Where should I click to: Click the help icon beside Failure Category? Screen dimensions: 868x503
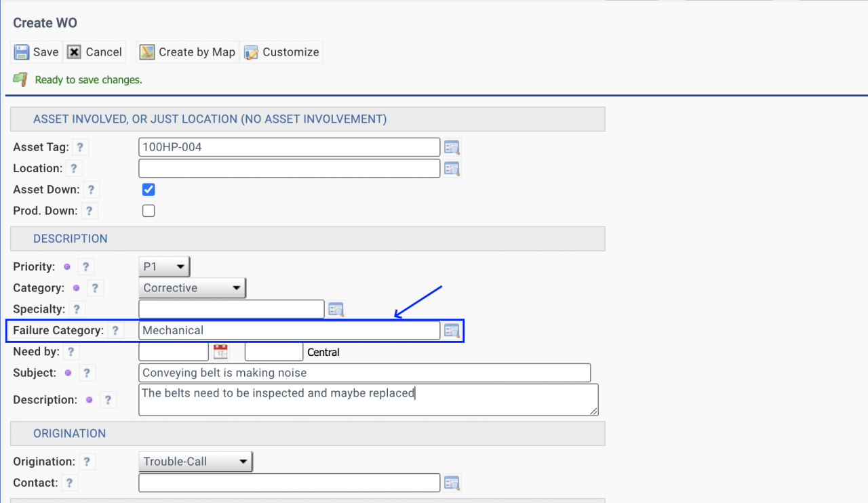[x=115, y=331]
